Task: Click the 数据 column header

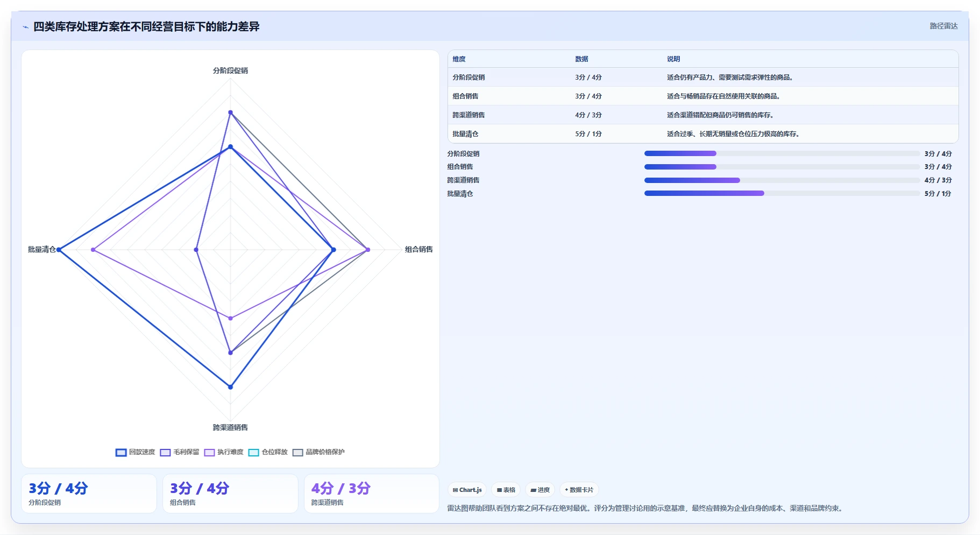Action: pos(581,59)
